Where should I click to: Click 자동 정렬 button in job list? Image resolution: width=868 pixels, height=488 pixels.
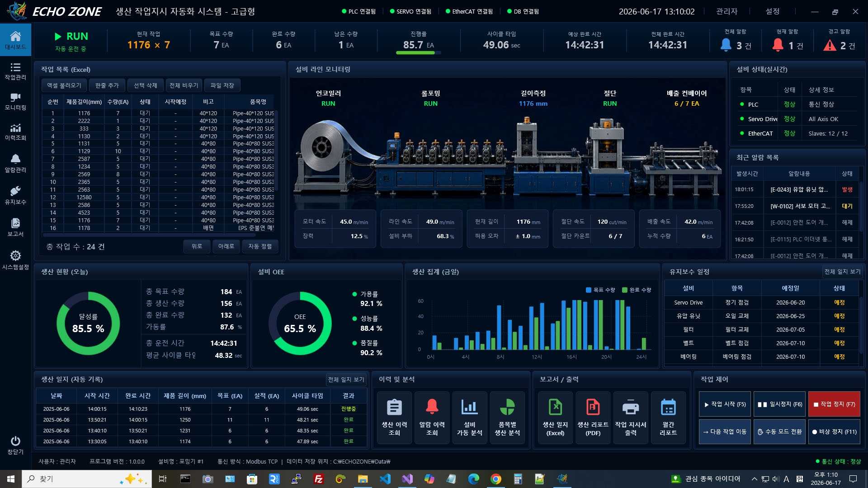coord(260,246)
